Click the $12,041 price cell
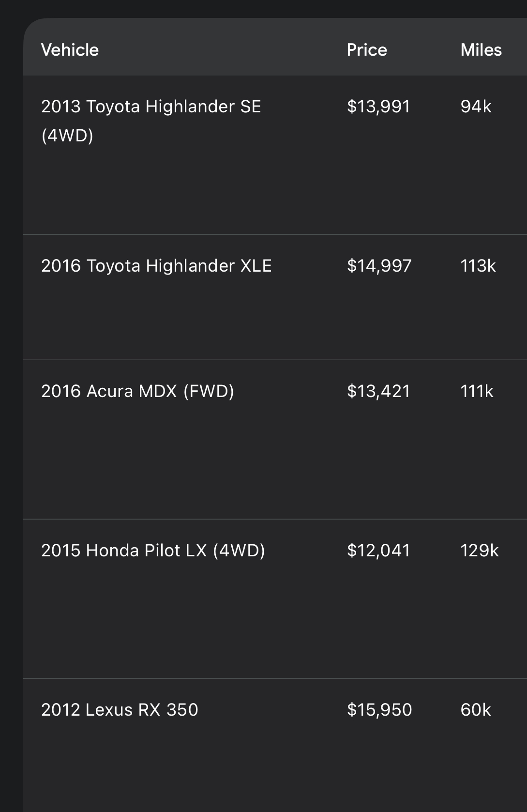Image resolution: width=527 pixels, height=812 pixels. tap(378, 551)
